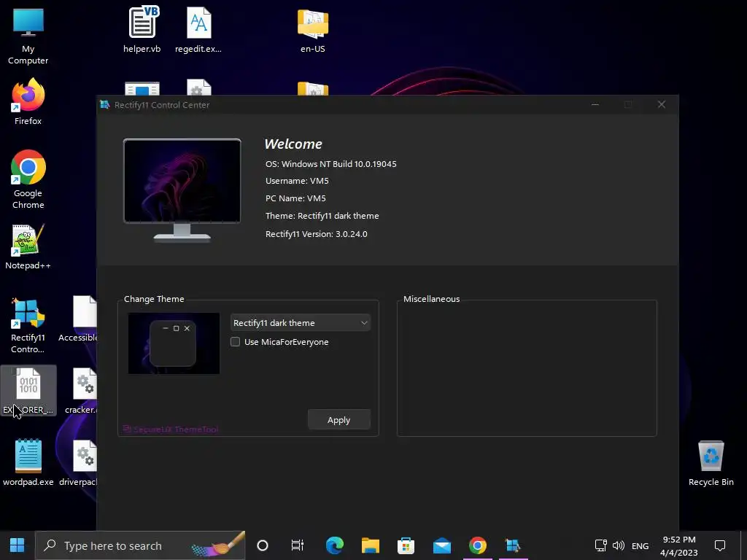This screenshot has width=747, height=560.
Task: Click the 'Rectify11 Version: 3.0.24.0' text
Action: tap(317, 234)
